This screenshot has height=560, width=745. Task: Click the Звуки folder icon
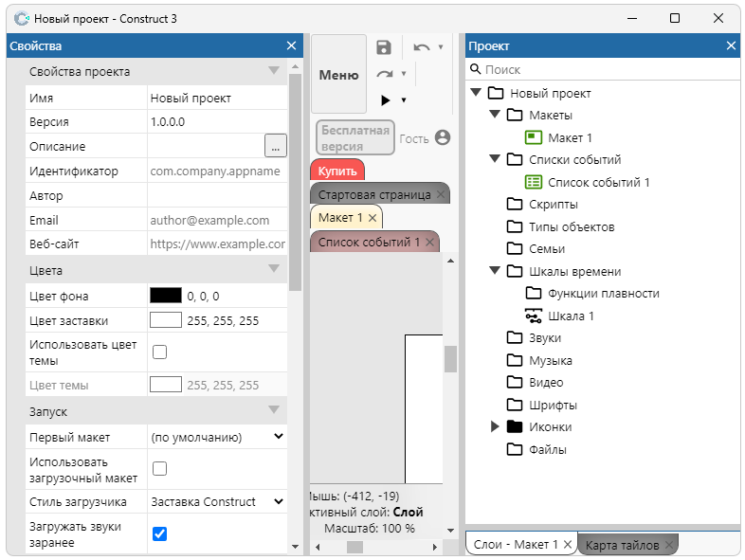point(515,337)
